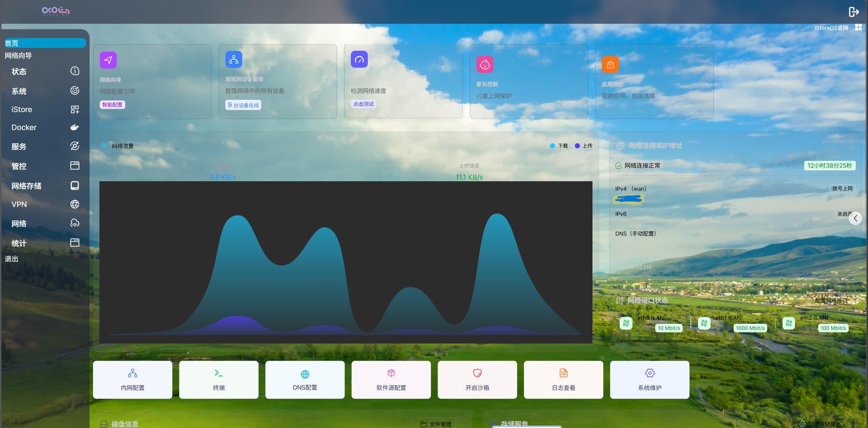Open the parental control pink icon
868x428 pixels.
tap(485, 65)
